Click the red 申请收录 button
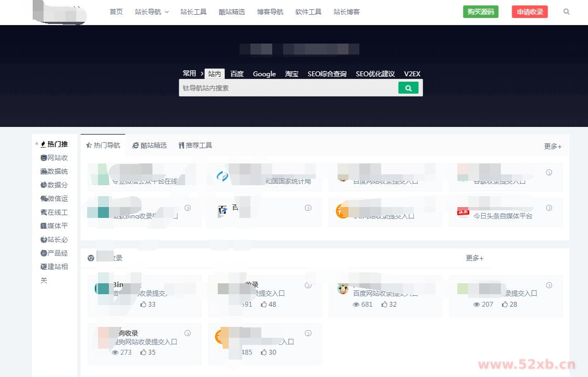 coord(530,11)
